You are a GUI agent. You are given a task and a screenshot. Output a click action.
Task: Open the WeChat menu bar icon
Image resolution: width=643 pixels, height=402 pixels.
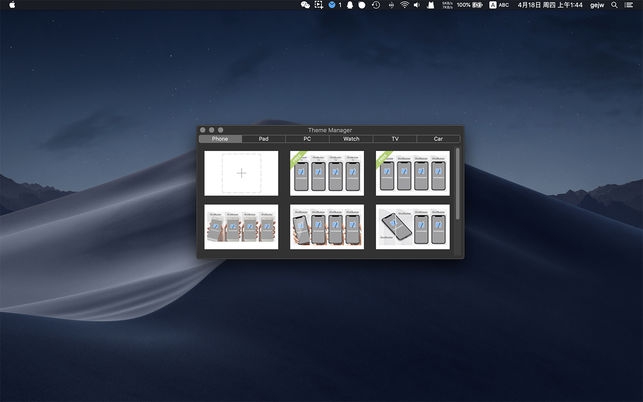304,5
